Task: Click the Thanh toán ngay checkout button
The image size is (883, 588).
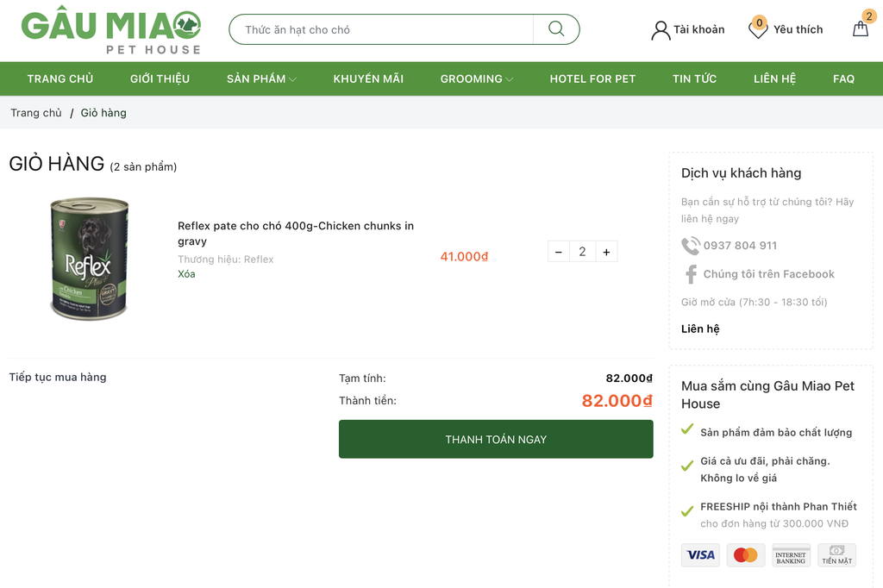Action: [x=496, y=439]
